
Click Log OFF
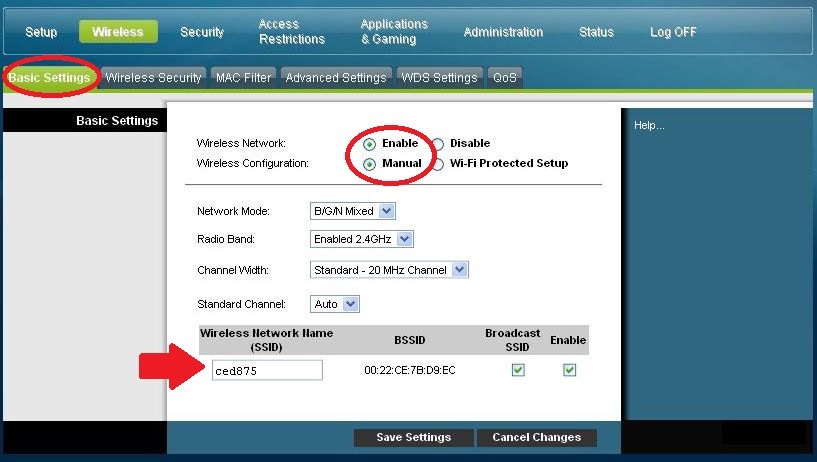point(673,32)
